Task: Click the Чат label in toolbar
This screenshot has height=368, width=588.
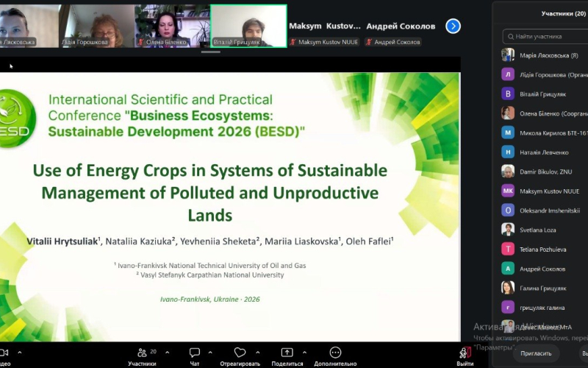Action: [x=195, y=364]
